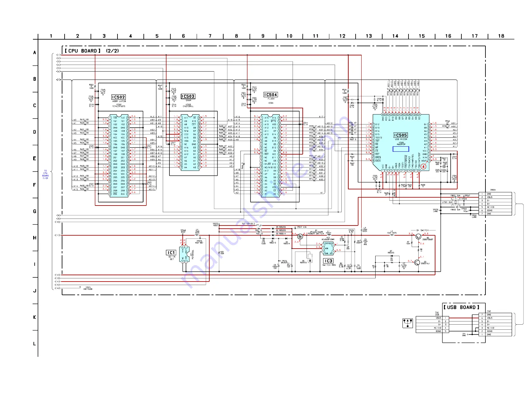Click grid column header 1

(51, 36)
